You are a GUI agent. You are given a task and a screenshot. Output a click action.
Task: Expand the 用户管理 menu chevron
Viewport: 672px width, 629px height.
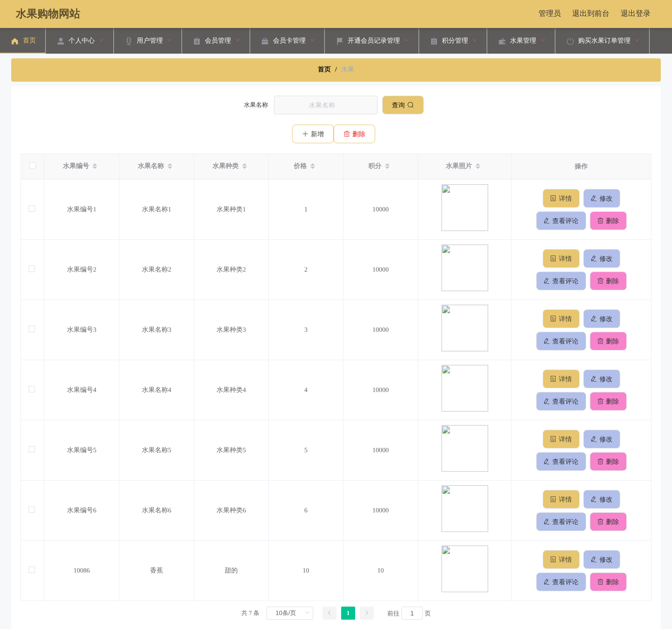coord(170,40)
